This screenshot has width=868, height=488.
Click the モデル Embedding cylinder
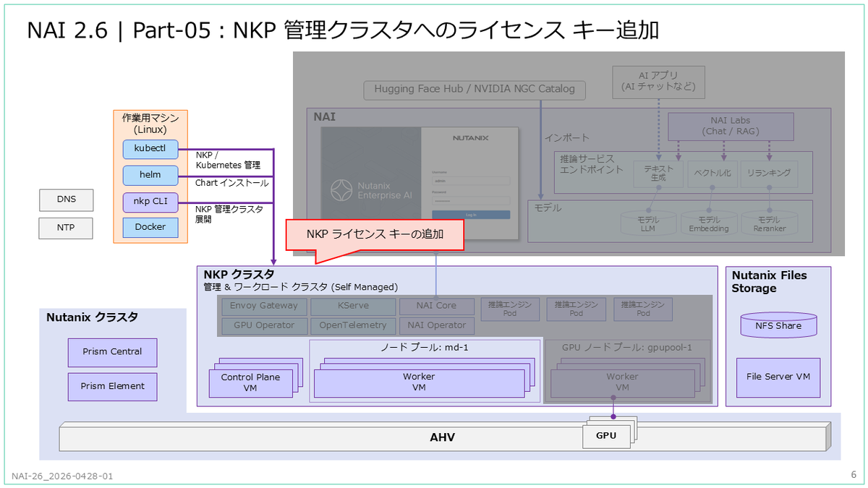(708, 223)
